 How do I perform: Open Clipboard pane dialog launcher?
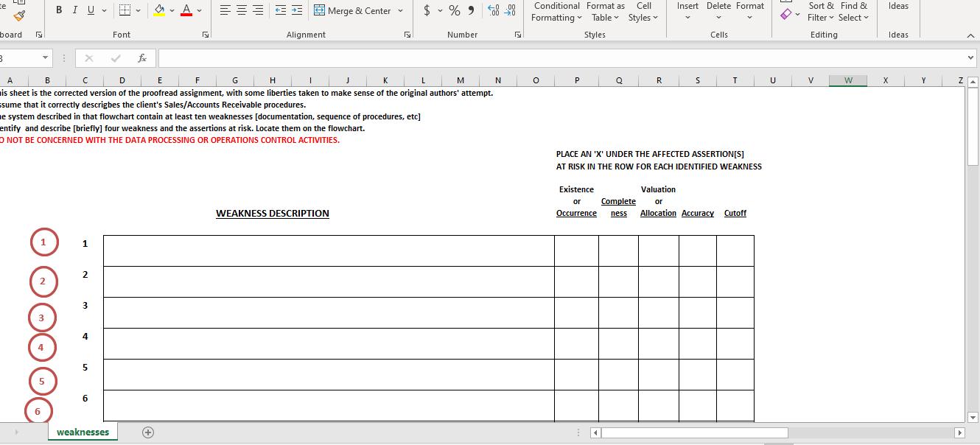click(39, 35)
